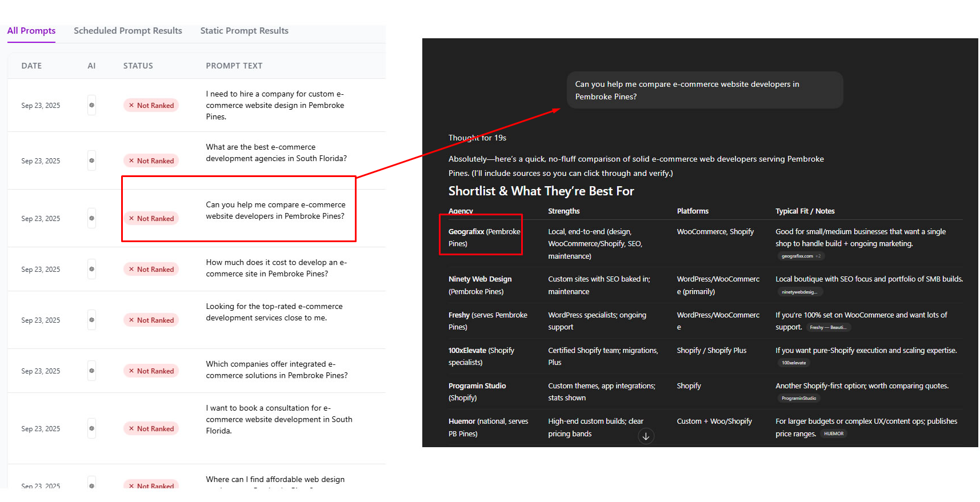Click Not Ranked badge for 'best e-commerce development agencies' prompt
This screenshot has height=502, width=980.
(151, 160)
